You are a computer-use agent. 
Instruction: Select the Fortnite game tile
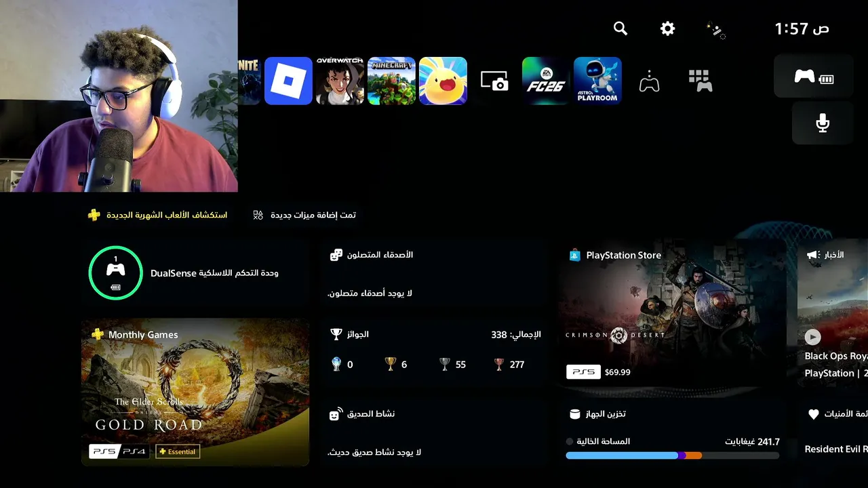click(249, 81)
